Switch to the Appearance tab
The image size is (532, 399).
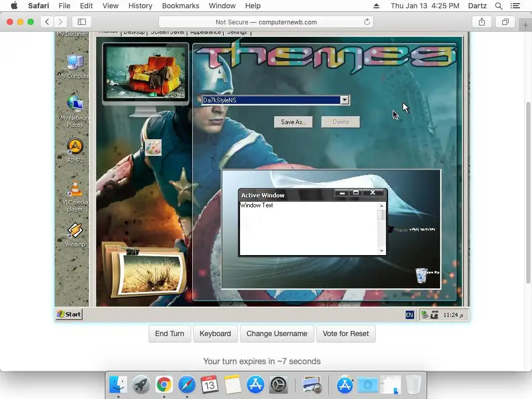(x=206, y=33)
